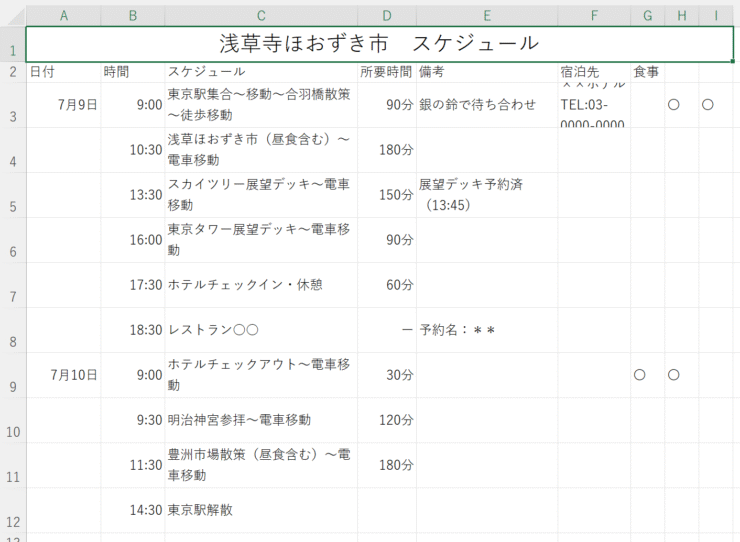Viewport: 740px width, 542px height.
Task: Select column C header
Action: point(261,16)
